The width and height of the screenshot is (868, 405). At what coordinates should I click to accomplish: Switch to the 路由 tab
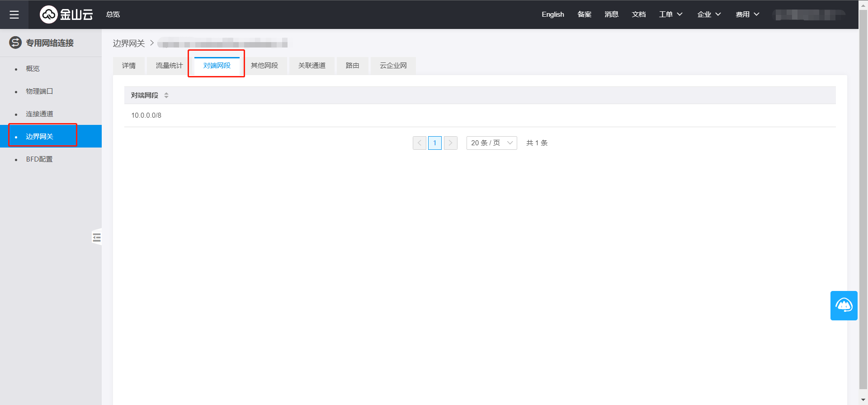pos(353,66)
